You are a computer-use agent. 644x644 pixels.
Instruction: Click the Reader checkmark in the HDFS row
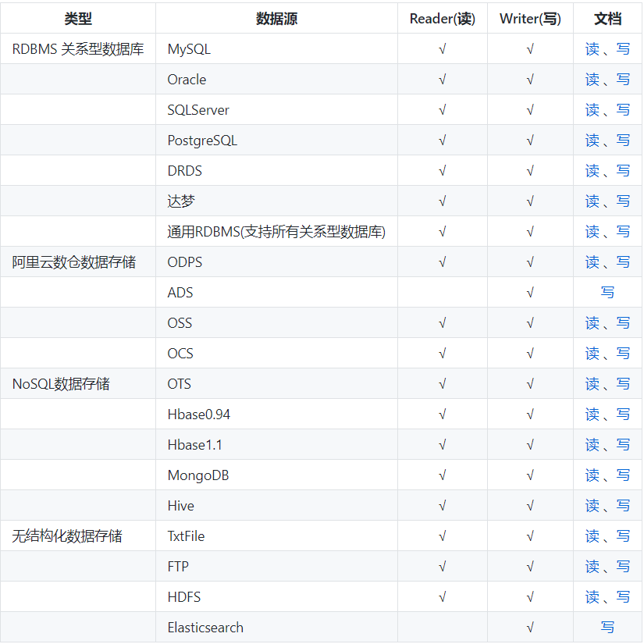click(x=443, y=596)
